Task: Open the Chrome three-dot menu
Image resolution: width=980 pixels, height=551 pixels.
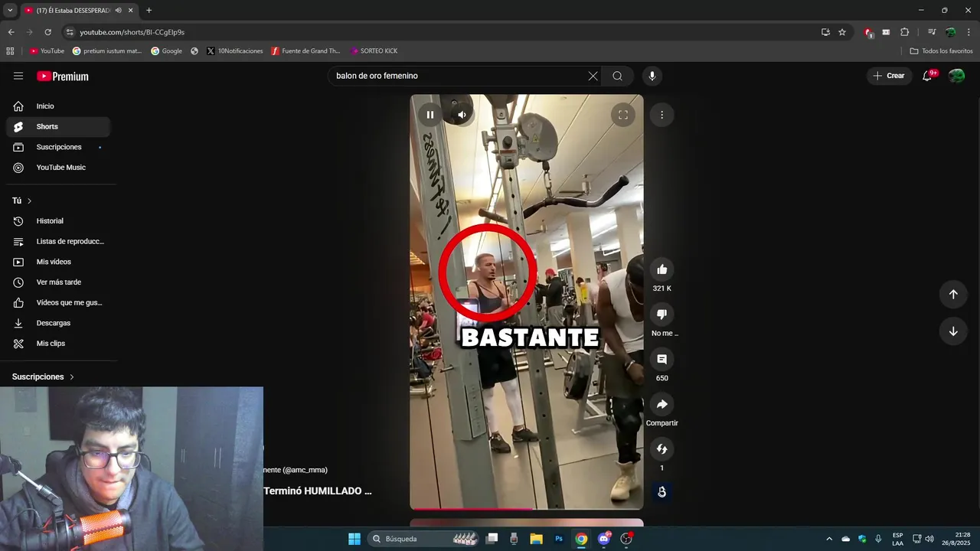Action: (969, 32)
